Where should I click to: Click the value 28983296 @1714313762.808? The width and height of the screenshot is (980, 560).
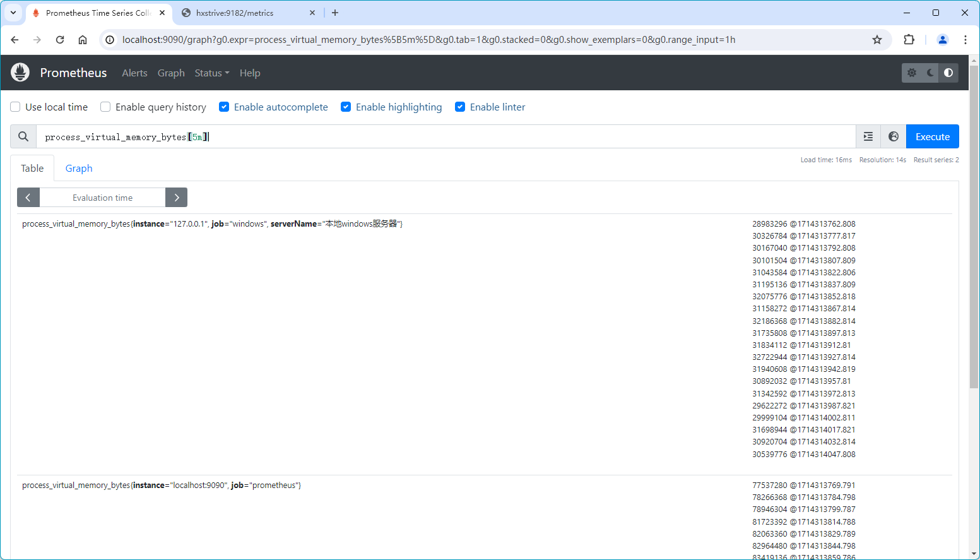804,224
